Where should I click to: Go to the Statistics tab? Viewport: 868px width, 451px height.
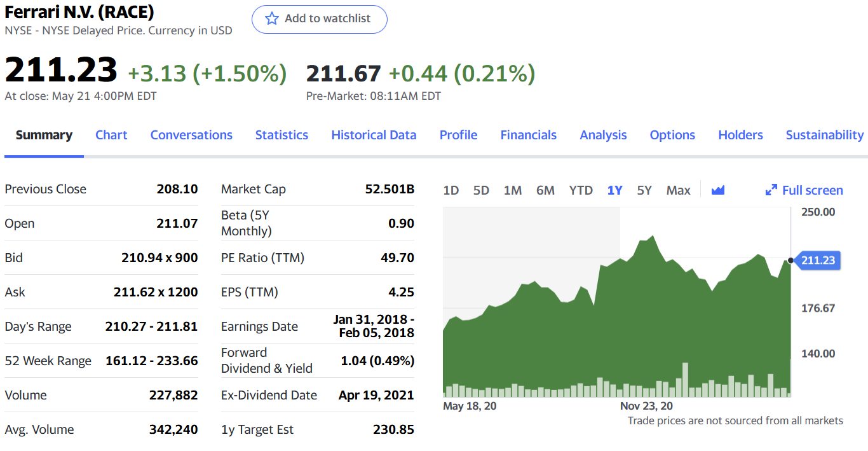pos(281,135)
